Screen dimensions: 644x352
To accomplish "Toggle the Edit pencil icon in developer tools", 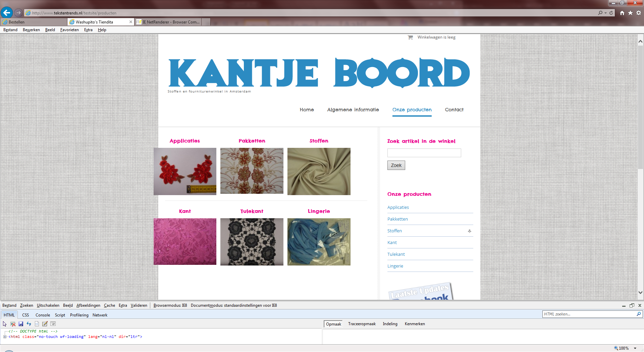I will [45, 324].
